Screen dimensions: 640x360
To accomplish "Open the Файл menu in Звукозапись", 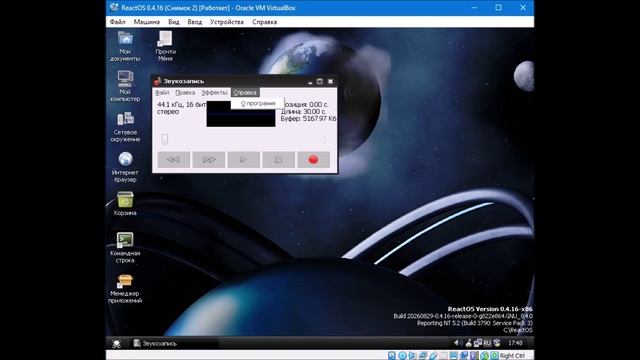I will pyautogui.click(x=162, y=93).
